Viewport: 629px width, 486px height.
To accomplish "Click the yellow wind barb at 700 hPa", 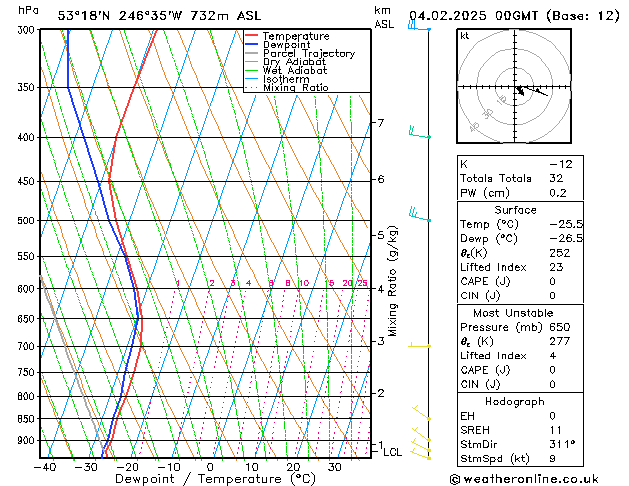I will pos(420,345).
